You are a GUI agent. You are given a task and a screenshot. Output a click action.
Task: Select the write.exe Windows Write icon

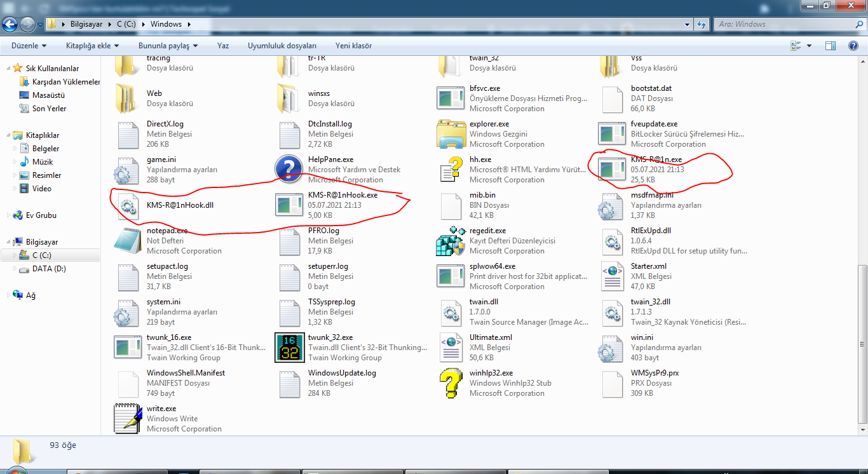tap(128, 419)
